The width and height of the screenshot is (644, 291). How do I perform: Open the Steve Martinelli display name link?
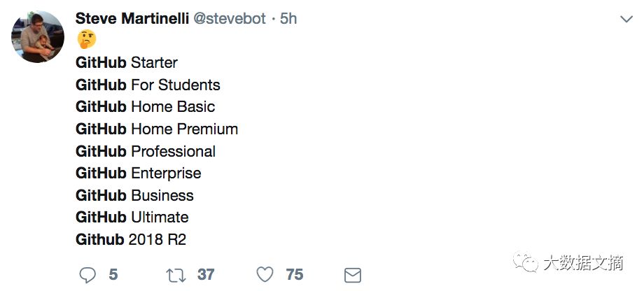coord(132,18)
